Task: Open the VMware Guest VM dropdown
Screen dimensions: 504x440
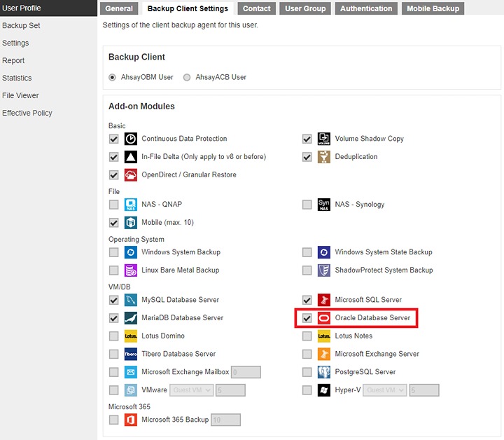Action: coord(190,390)
